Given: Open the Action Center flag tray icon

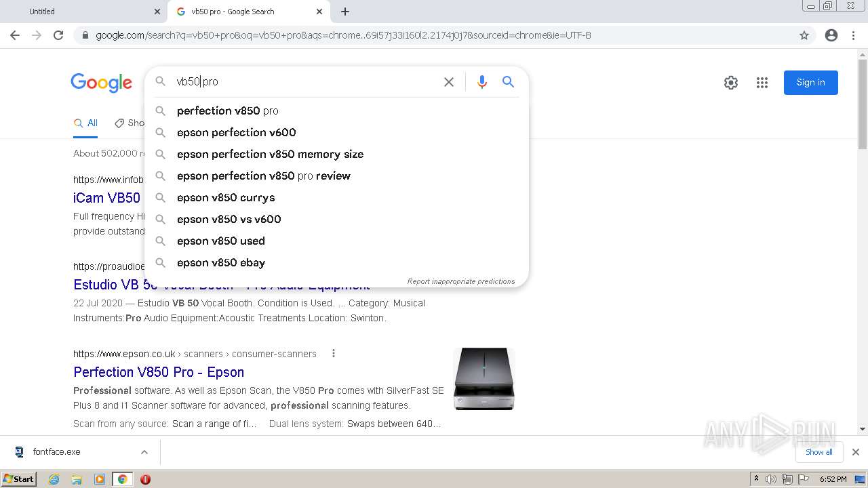Looking at the screenshot, I should click(802, 479).
